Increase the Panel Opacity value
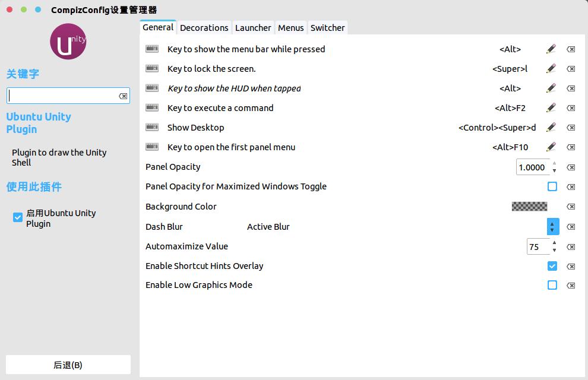588x380 pixels. (554, 163)
